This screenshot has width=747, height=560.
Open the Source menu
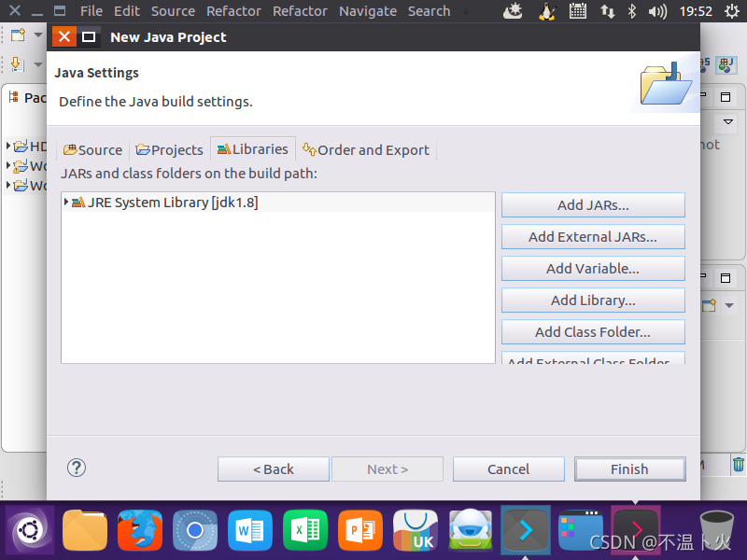[173, 11]
